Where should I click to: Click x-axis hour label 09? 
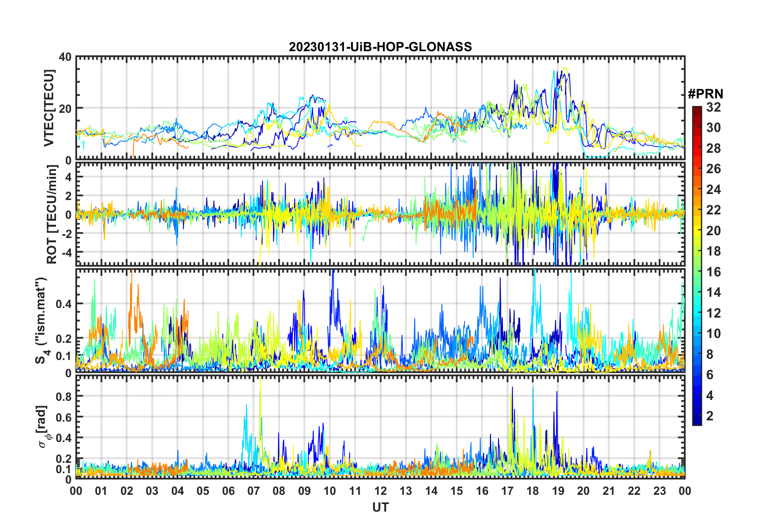(304, 491)
